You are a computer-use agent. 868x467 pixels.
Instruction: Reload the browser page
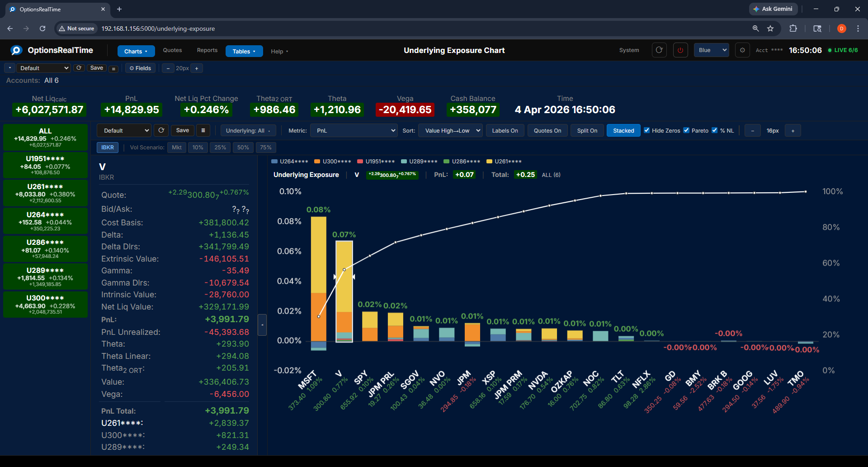(42, 29)
